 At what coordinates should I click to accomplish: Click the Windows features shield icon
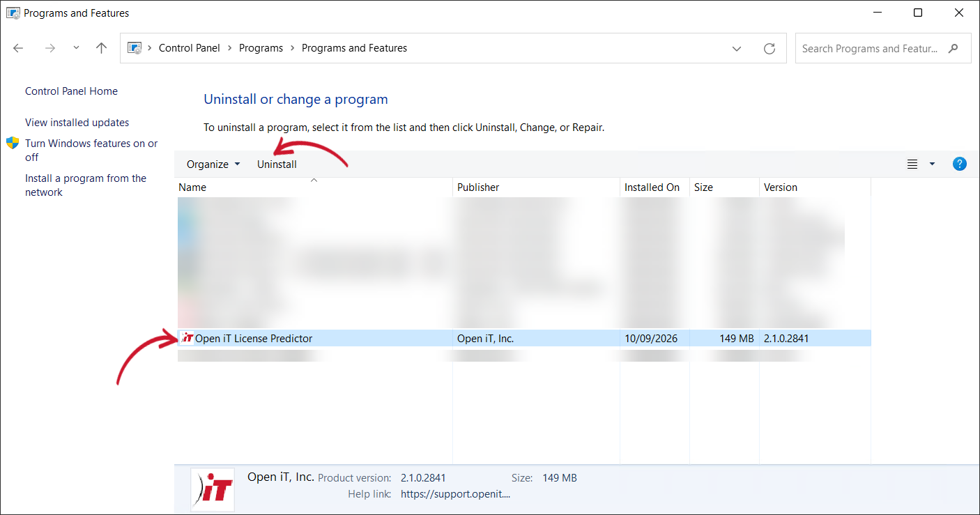[x=13, y=143]
